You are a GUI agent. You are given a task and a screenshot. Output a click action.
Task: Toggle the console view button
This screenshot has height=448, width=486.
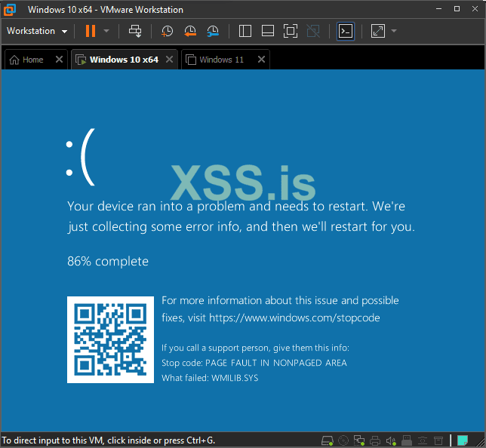[x=346, y=31]
